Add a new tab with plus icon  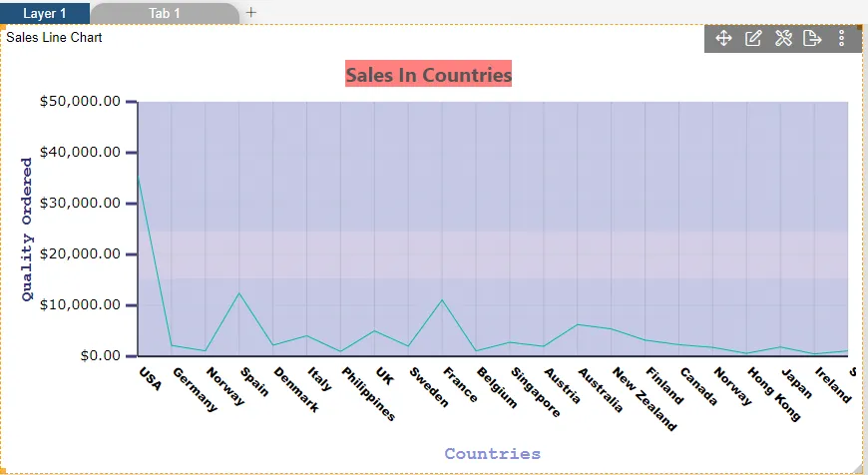click(x=251, y=13)
